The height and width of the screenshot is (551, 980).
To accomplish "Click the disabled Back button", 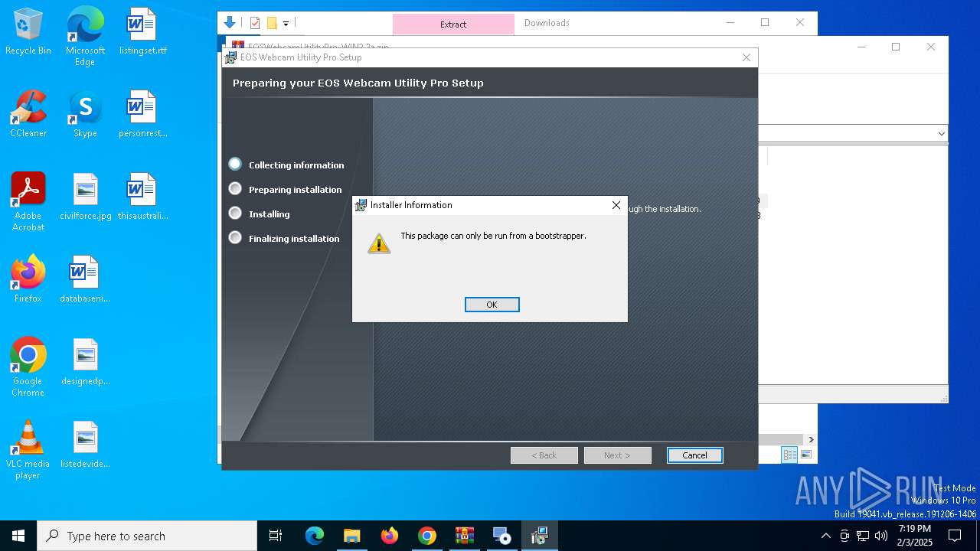I will (x=544, y=455).
